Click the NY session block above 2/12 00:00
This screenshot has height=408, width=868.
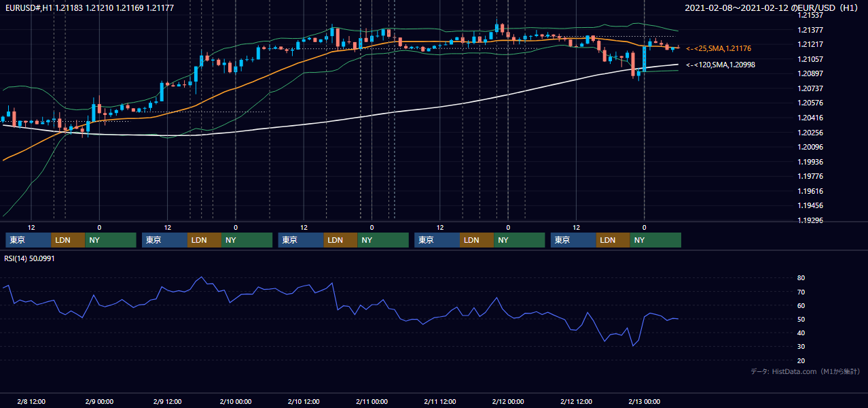(x=520, y=240)
